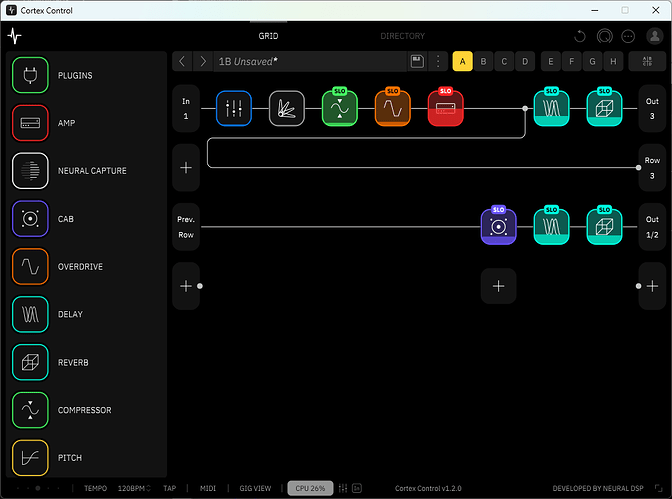This screenshot has height=499, width=672.
Task: Switch to scene G
Action: click(x=592, y=61)
